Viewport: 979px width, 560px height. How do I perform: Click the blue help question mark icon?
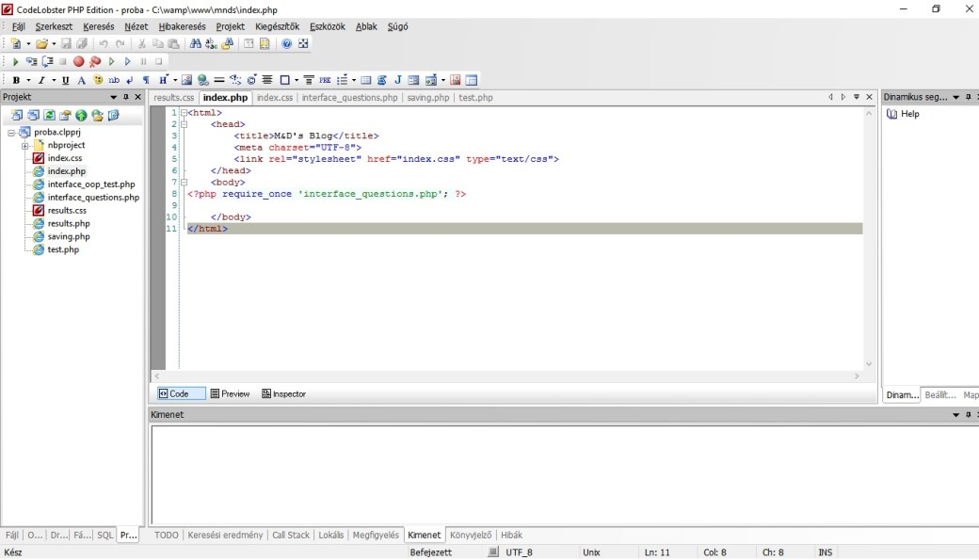[287, 44]
